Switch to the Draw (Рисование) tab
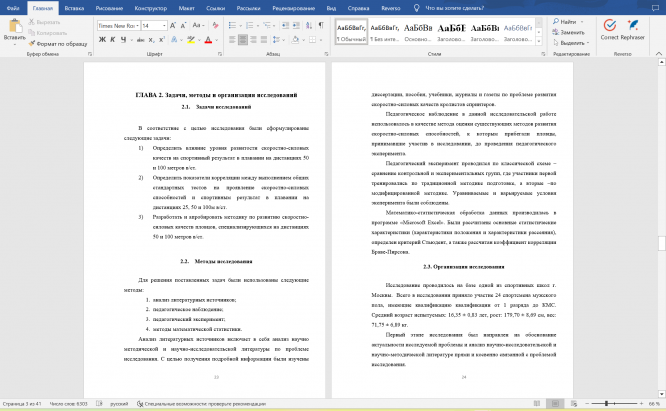Viewport: 666px width, 411px height. [x=109, y=8]
